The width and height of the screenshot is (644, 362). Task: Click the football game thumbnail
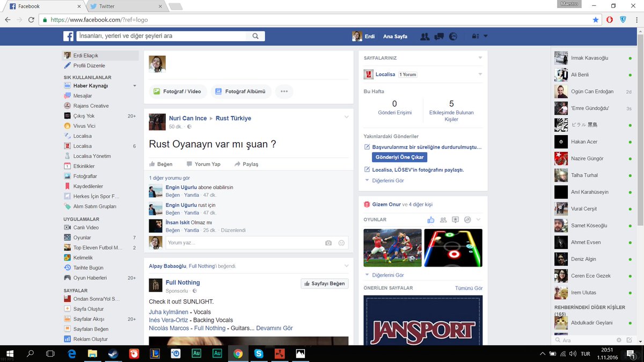[392, 248]
